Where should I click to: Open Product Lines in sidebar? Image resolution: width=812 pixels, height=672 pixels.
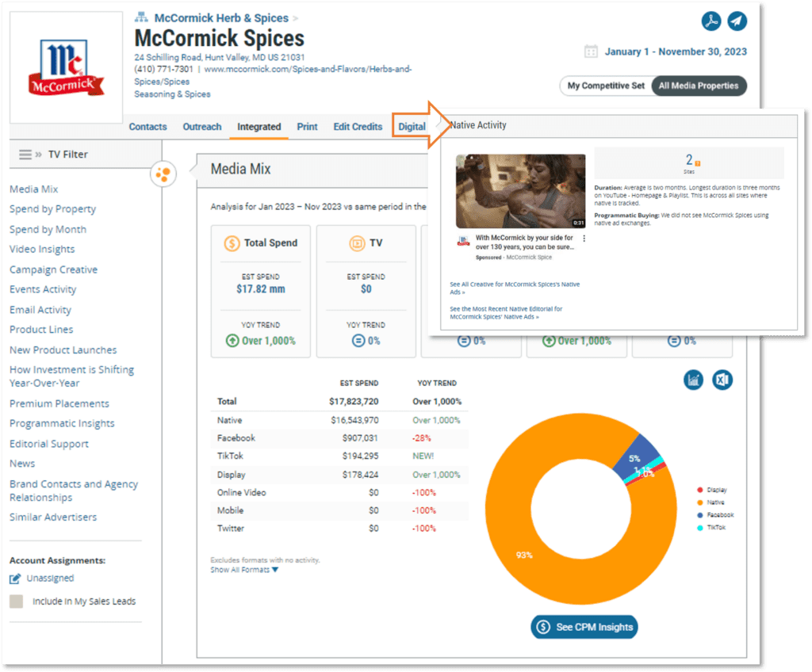point(41,330)
